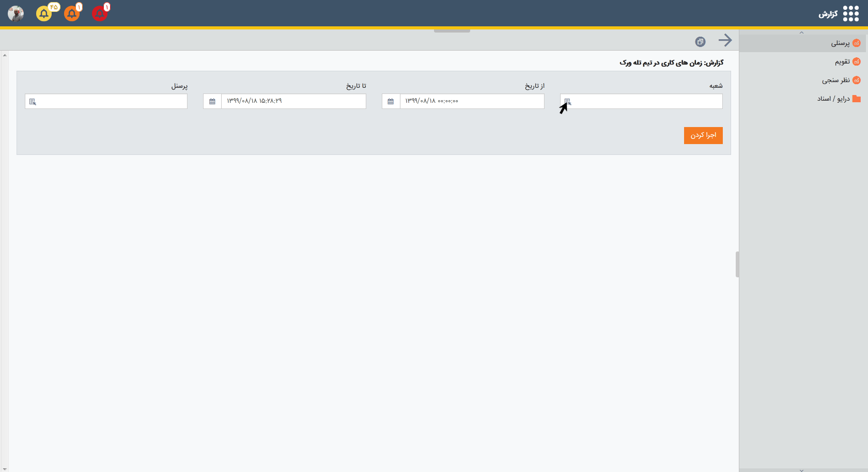Focus the پرسنل input field
Viewport: 868px width, 472px height.
pos(106,101)
